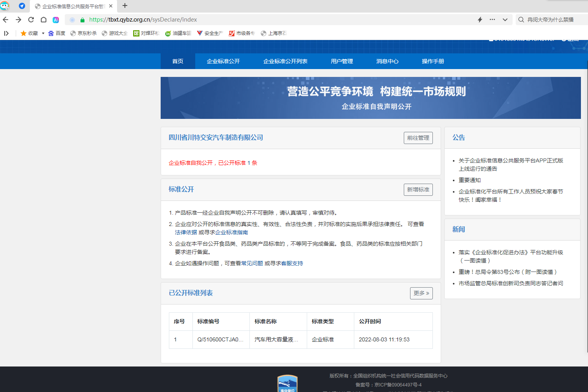Image resolution: width=588 pixels, height=392 pixels.
Task: Open the 企业标准公开 navigation tab
Action: click(x=223, y=61)
